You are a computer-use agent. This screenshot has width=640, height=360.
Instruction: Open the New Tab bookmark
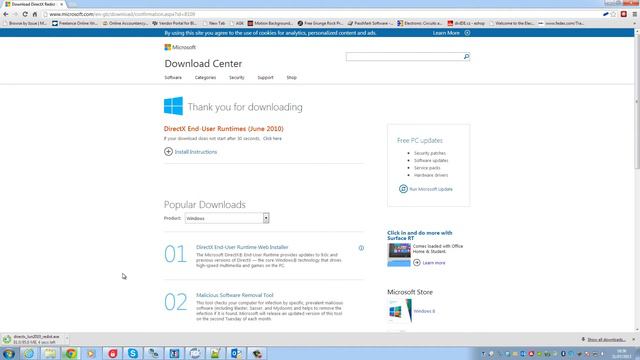coord(213,23)
